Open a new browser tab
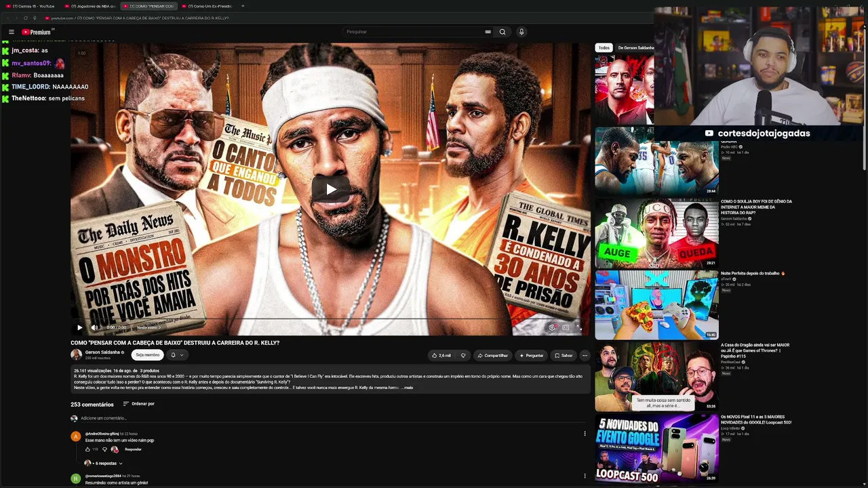This screenshot has height=488, width=868. coord(243,6)
